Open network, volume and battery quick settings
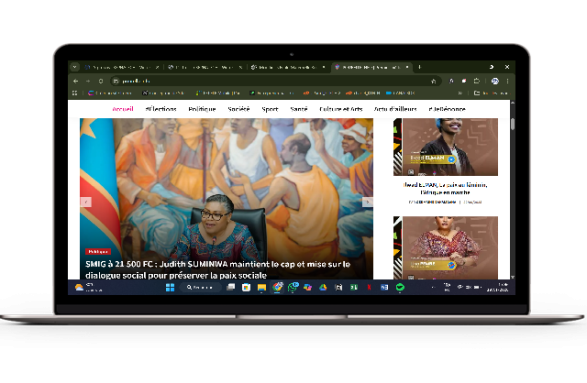 pos(469,287)
